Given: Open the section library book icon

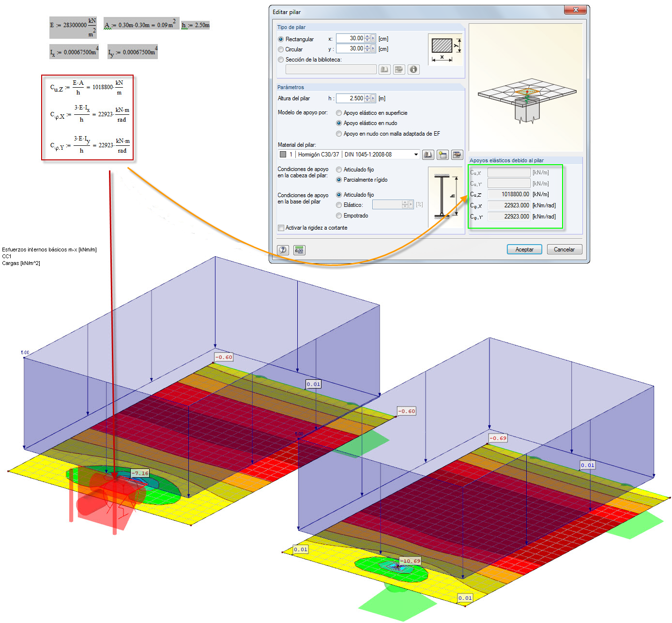Looking at the screenshot, I should click(384, 69).
